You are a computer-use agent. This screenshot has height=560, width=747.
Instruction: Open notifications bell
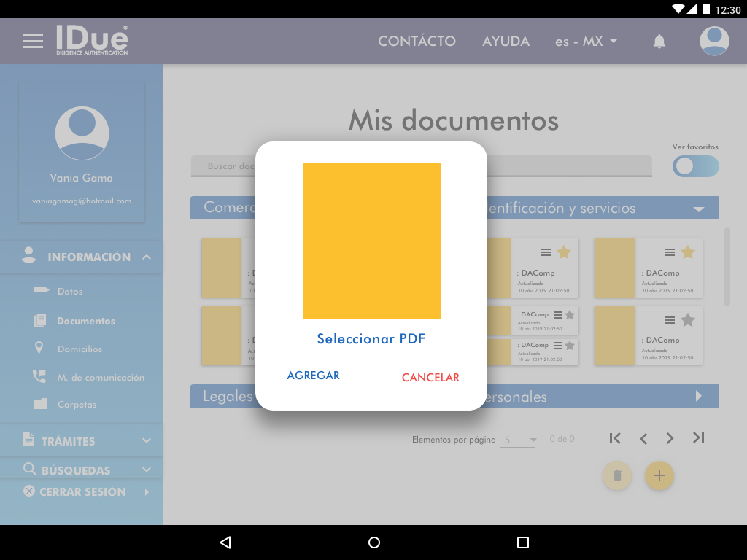click(659, 42)
